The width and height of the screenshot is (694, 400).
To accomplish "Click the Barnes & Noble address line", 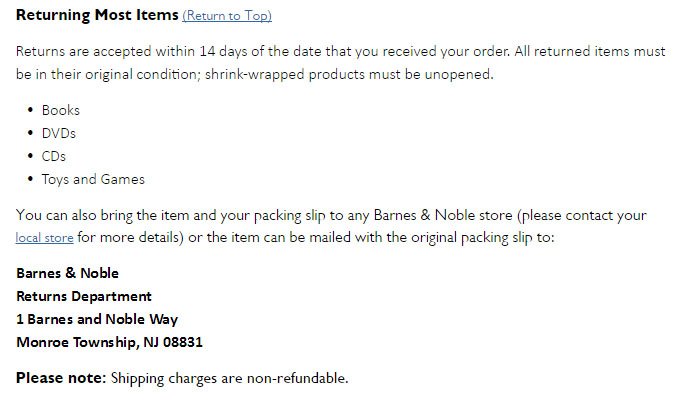I will (67, 273).
